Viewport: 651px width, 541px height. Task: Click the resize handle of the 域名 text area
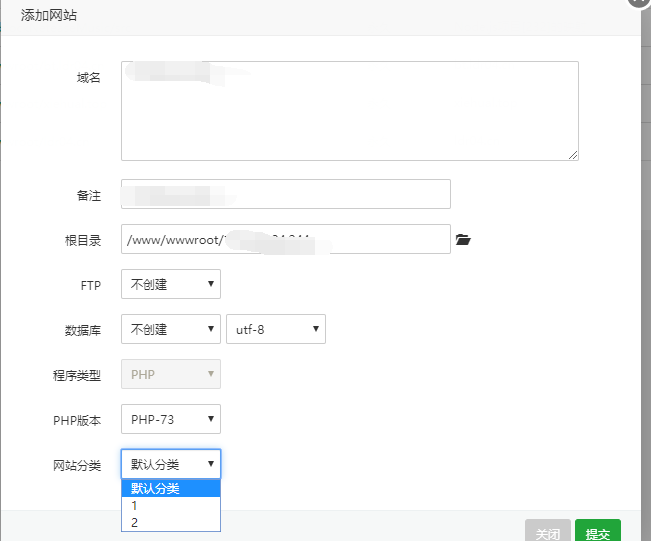[574, 155]
